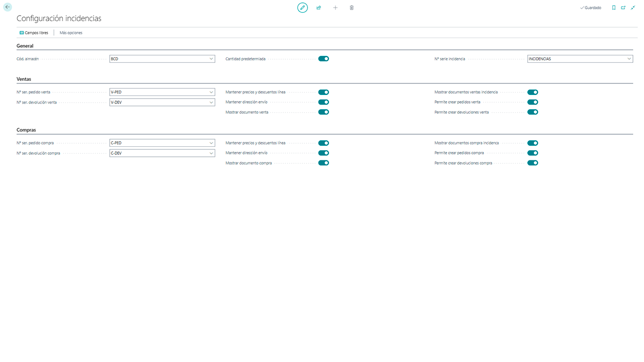The height and width of the screenshot is (362, 644).
Task: Click the Guardado status indicator
Action: 591,8
